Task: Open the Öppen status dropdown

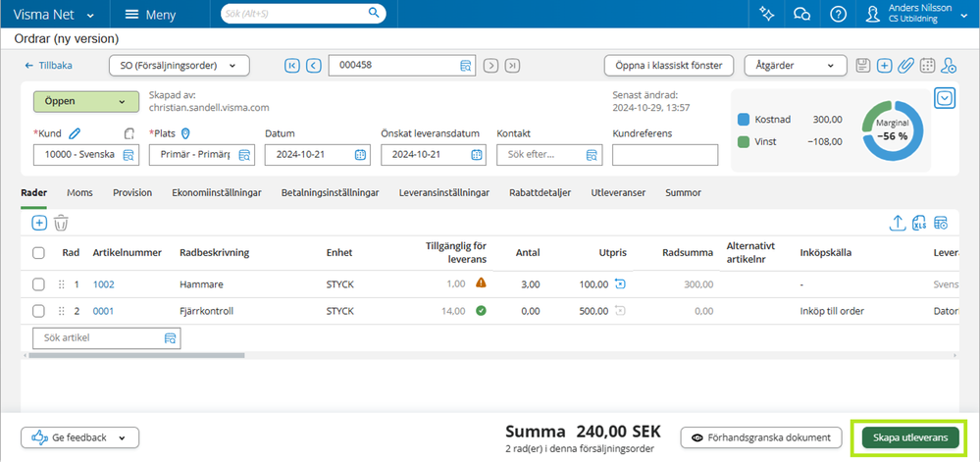Action: [84, 102]
